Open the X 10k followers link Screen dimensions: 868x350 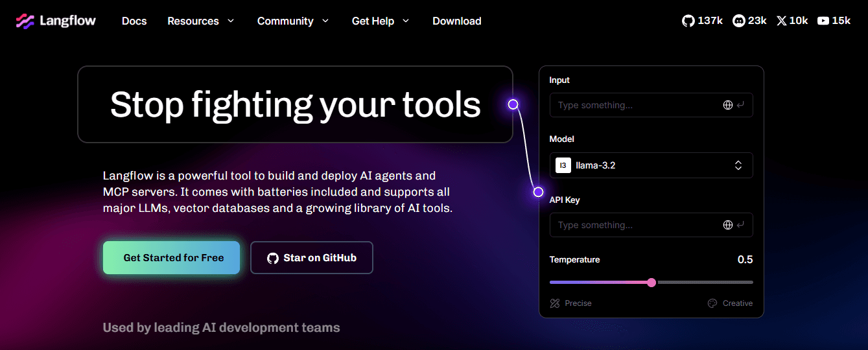[792, 21]
